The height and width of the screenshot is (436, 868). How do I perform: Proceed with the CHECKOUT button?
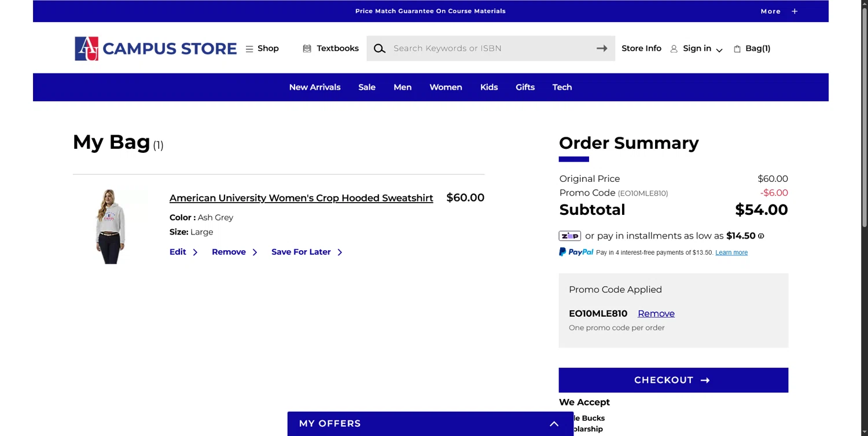point(674,380)
